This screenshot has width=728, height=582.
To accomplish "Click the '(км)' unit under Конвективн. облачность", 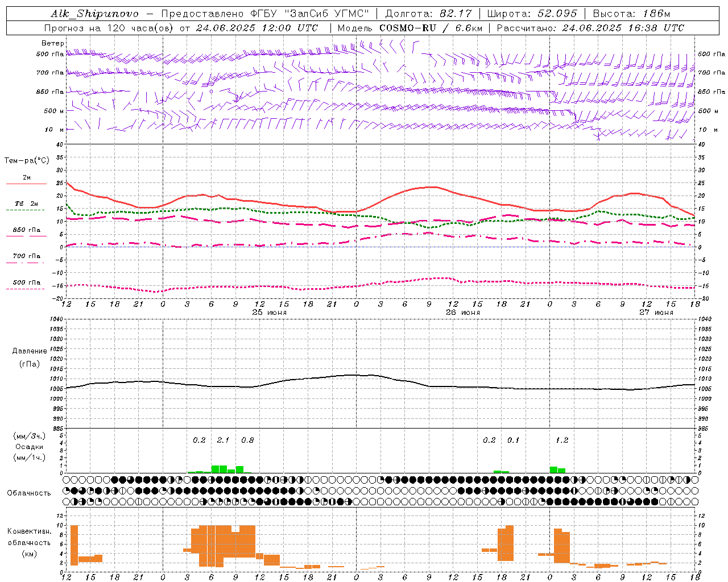I will [29, 554].
